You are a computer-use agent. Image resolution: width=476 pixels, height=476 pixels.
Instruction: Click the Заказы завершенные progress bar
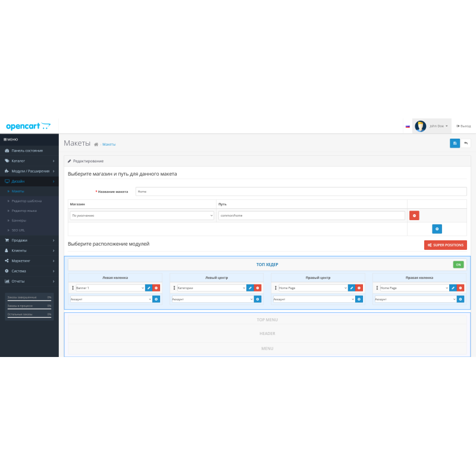tap(29, 300)
